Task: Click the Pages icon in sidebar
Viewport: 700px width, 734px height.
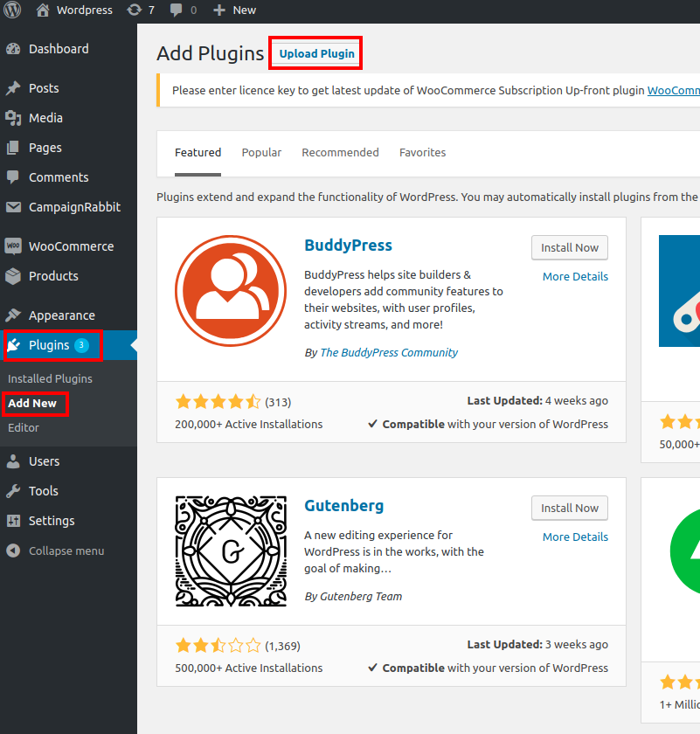Action: click(x=14, y=148)
